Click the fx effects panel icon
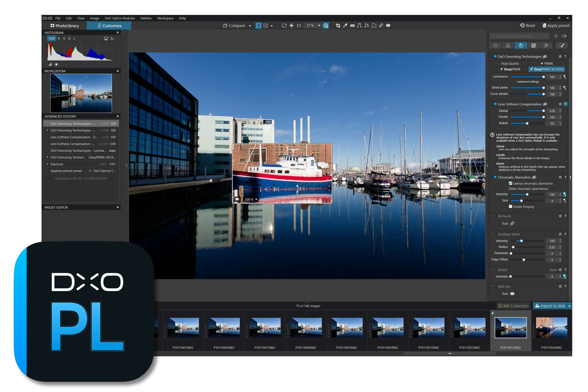 (x=546, y=45)
